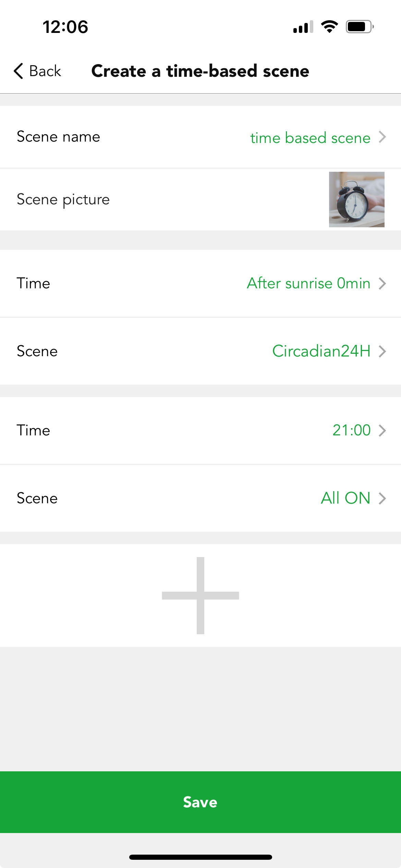Change the 21:00 time value
Image resolution: width=401 pixels, height=868 pixels.
pos(352,430)
